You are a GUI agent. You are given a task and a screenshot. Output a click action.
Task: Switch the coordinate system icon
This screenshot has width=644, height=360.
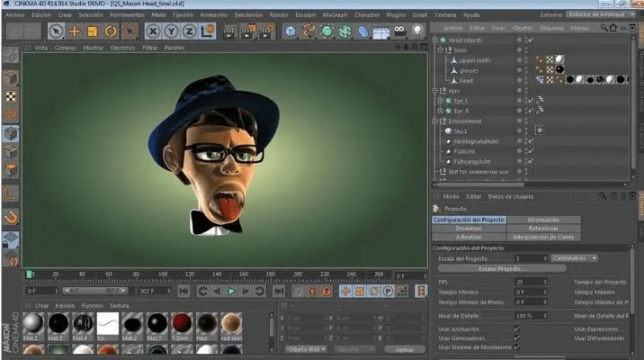208,31
